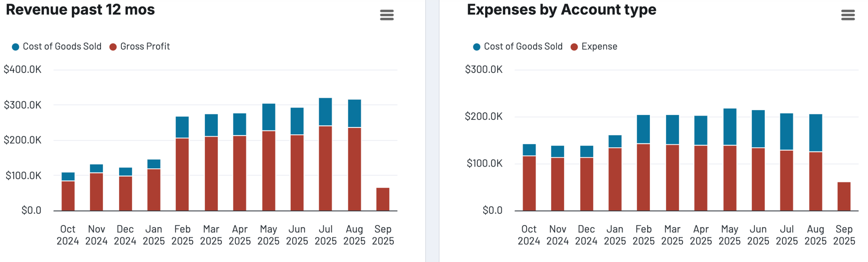Click the Revenue past 12 mos title
This screenshot has height=262, width=868.
click(x=80, y=10)
